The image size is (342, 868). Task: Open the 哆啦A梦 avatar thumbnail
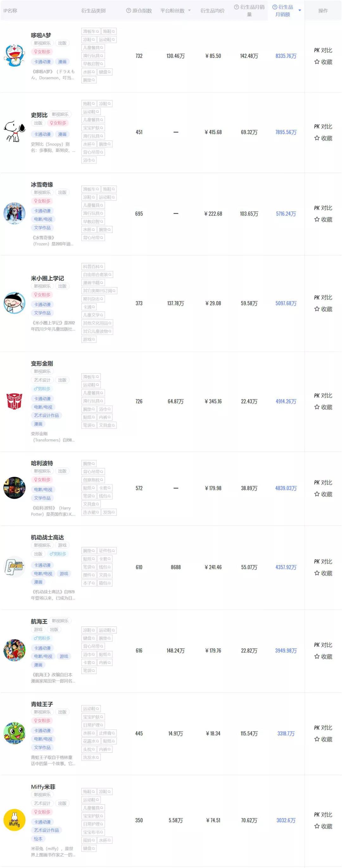tap(14, 55)
